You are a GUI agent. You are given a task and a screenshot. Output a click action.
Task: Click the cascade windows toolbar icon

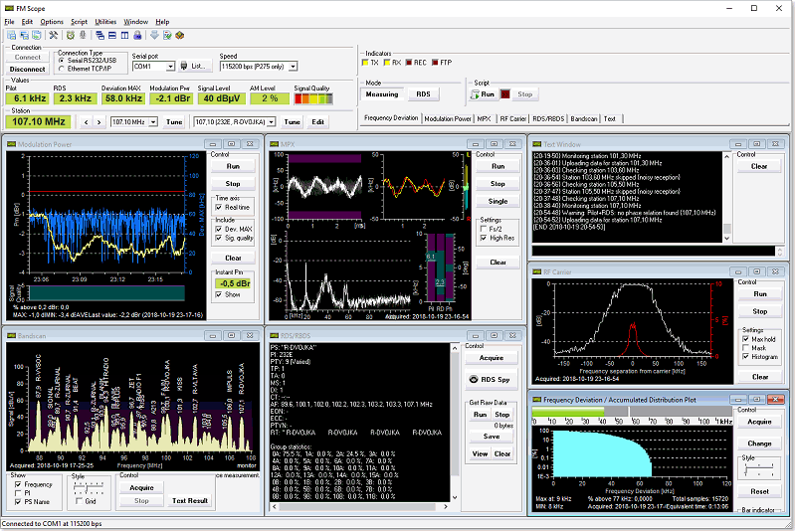coord(99,36)
